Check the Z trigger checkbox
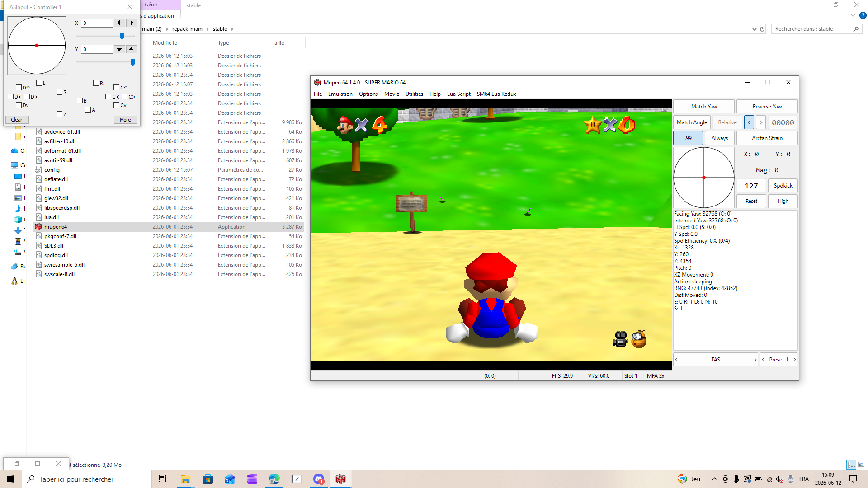 59,114
